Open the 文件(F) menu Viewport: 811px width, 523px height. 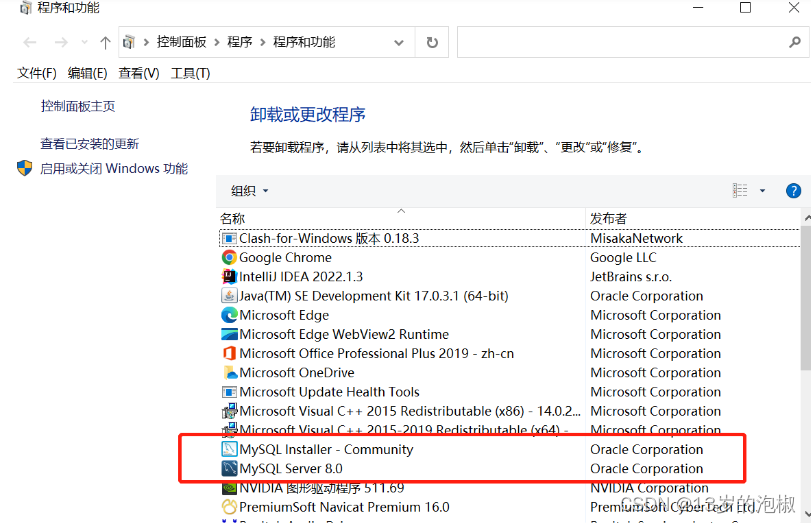[37, 73]
